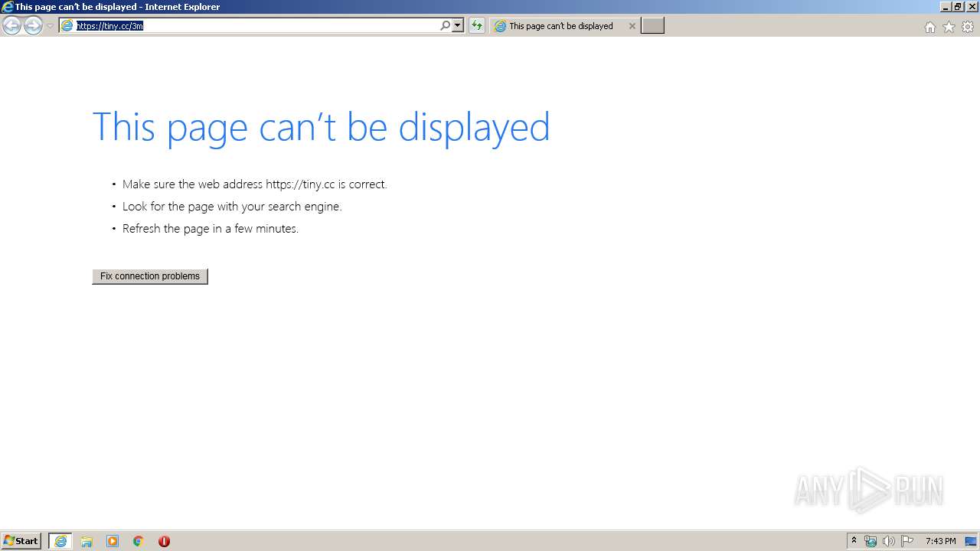Screen dimensions: 980x551
Task: Open Tools menu via the gear icon
Action: pos(968,27)
